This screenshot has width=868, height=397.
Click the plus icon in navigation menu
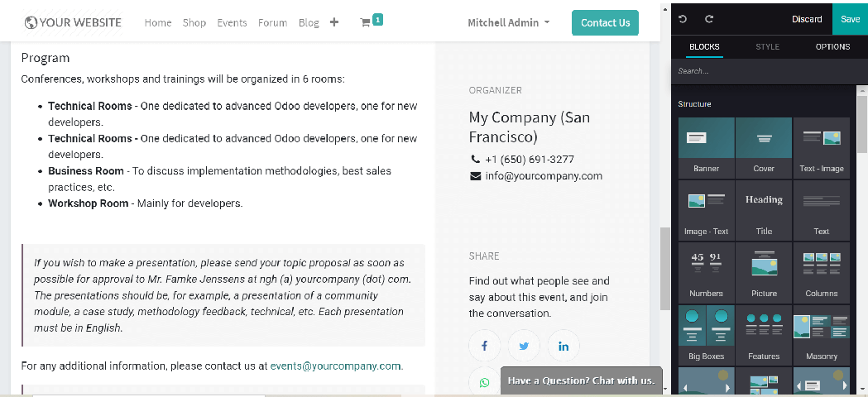[333, 22]
